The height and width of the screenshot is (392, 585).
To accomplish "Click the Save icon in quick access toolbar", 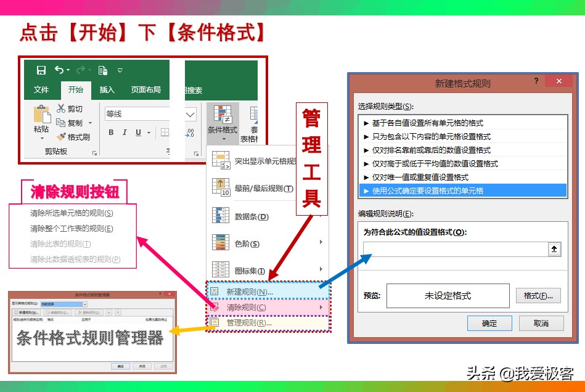I will click(x=41, y=70).
